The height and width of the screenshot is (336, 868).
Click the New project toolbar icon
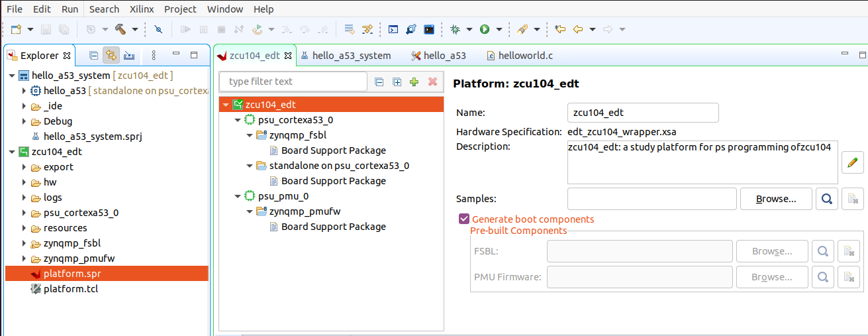click(x=16, y=29)
